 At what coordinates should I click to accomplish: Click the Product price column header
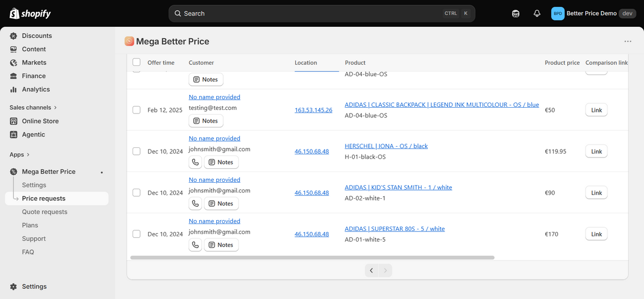[x=562, y=63]
